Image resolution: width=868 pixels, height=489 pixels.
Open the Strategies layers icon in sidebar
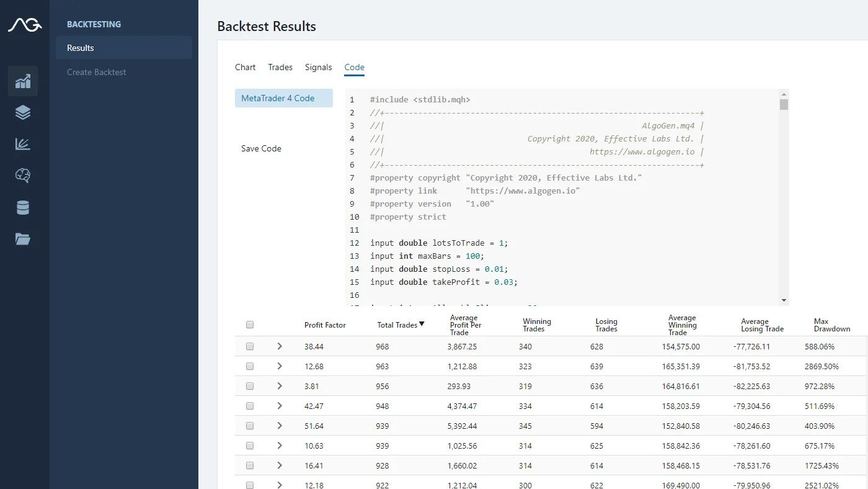(x=23, y=112)
